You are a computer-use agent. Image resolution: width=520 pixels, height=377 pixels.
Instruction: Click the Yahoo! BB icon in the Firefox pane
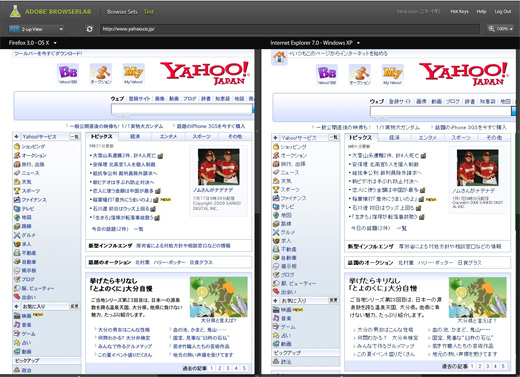(x=68, y=74)
